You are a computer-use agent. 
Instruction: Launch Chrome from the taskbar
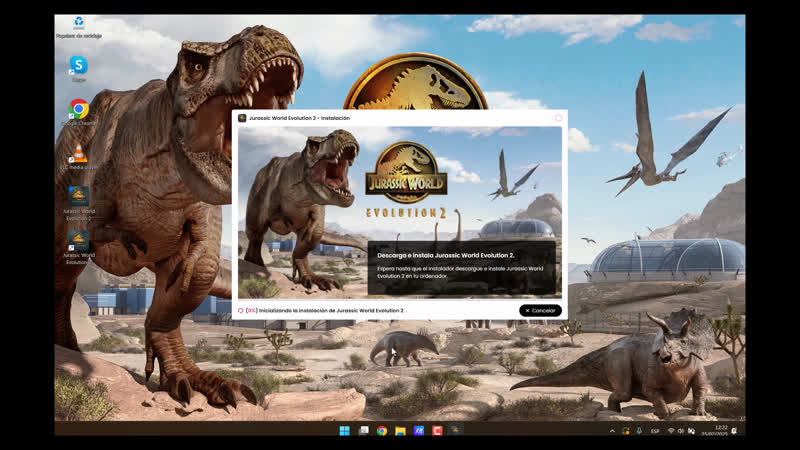[382, 431]
